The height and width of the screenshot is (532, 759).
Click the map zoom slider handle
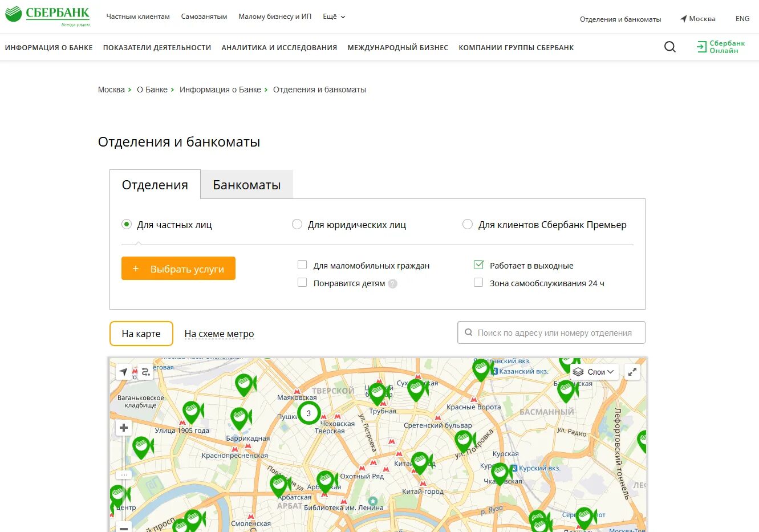124,474
